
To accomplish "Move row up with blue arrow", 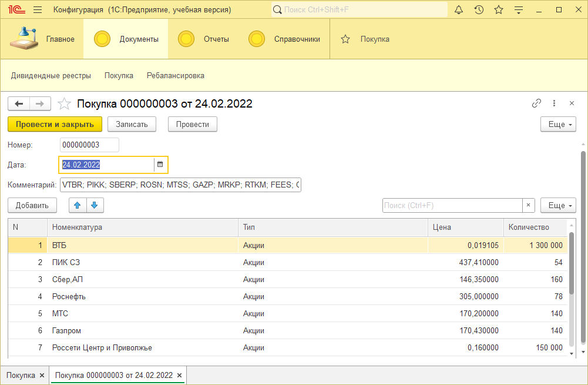I will click(x=78, y=205).
